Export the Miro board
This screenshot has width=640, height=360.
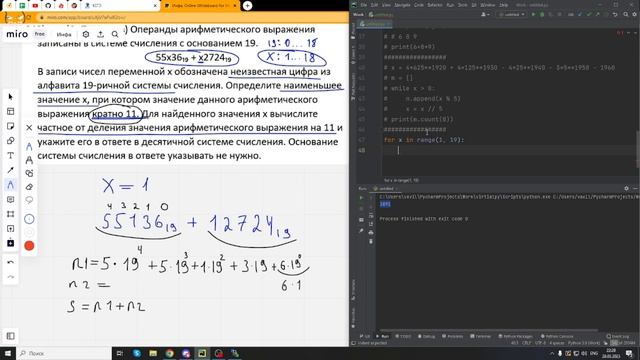click(x=100, y=35)
